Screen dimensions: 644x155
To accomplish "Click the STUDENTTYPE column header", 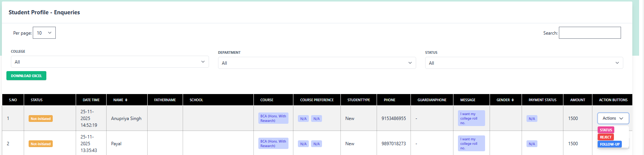I will pos(359,100).
